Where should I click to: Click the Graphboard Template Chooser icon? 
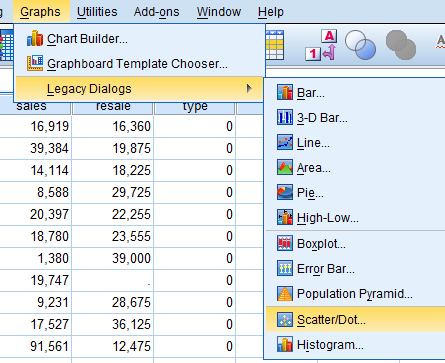click(35, 63)
